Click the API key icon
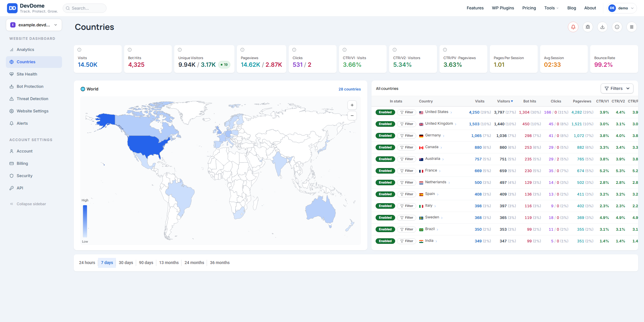Screen dimensions: 644x322 (12, 188)
